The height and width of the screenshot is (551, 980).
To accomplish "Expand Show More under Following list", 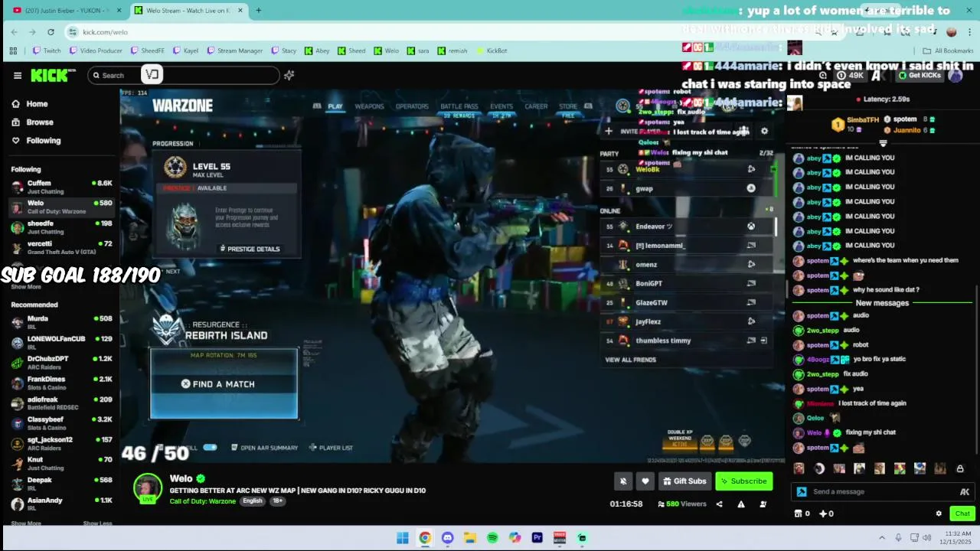I will [26, 286].
